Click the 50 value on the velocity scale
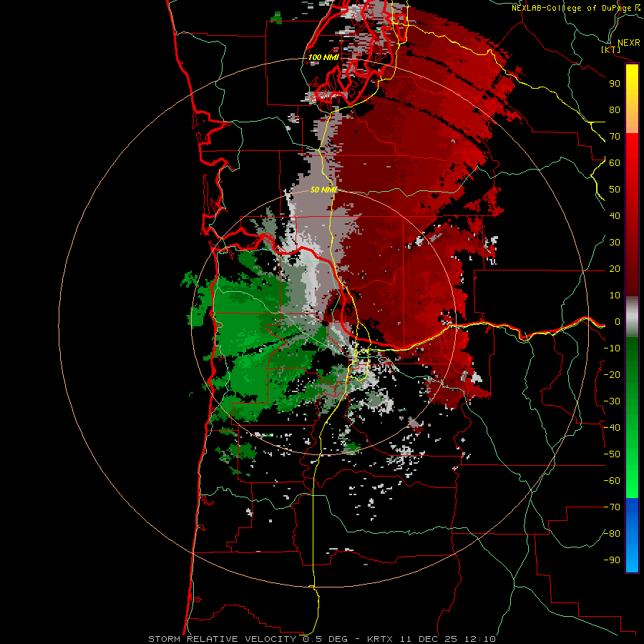 (x=615, y=190)
